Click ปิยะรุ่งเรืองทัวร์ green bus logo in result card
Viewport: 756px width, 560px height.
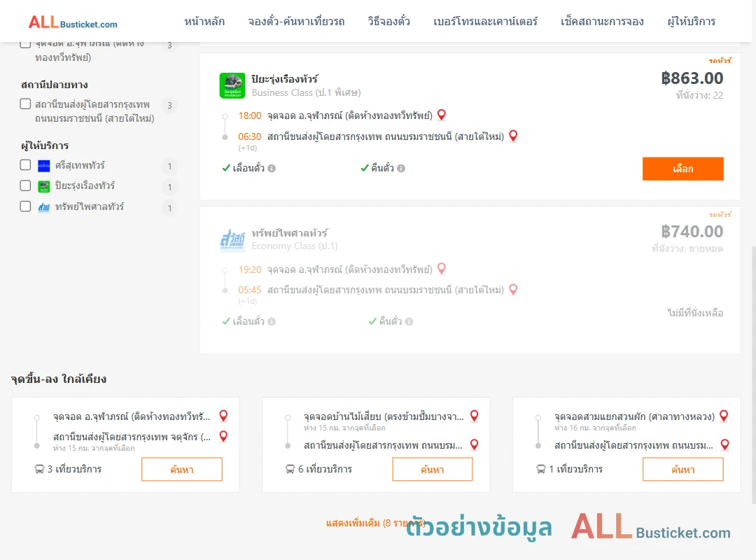(x=232, y=86)
